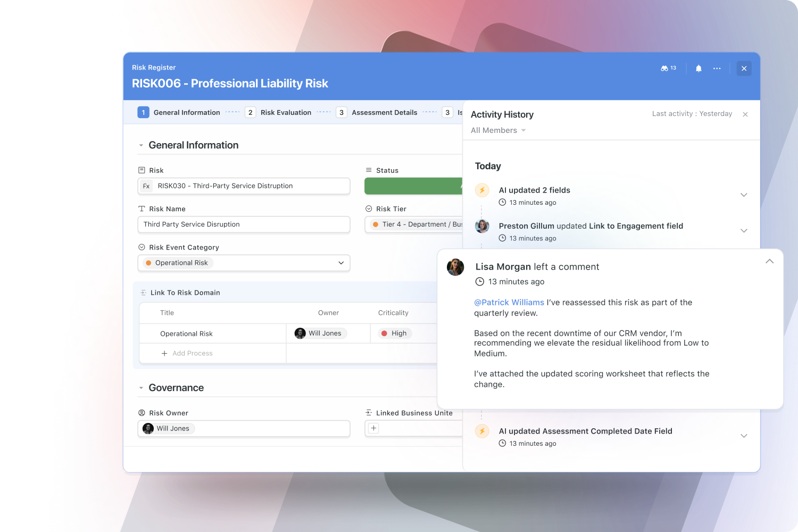The height and width of the screenshot is (532, 798).
Task: Expand Preston Gillum activity entry
Action: tap(744, 231)
